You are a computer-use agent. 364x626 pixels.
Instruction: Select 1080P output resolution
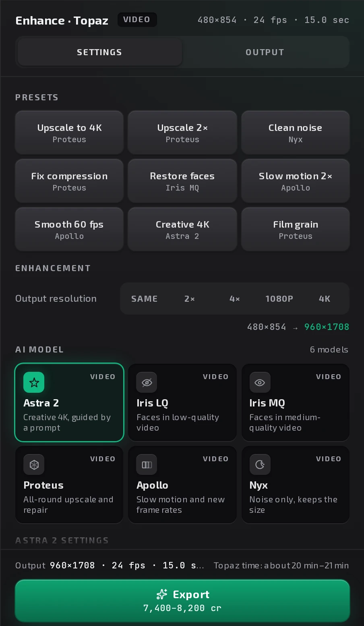click(x=279, y=298)
